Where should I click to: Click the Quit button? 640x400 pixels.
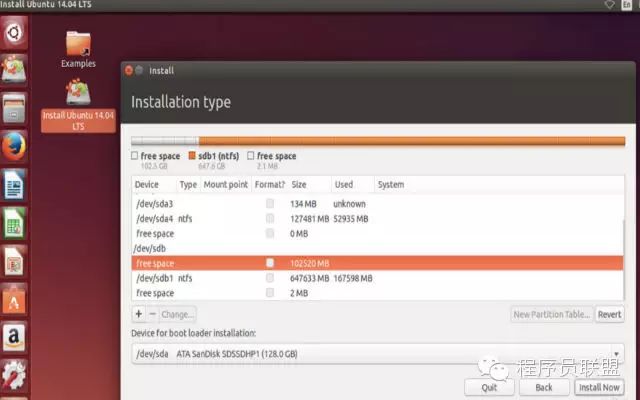[x=489, y=387]
